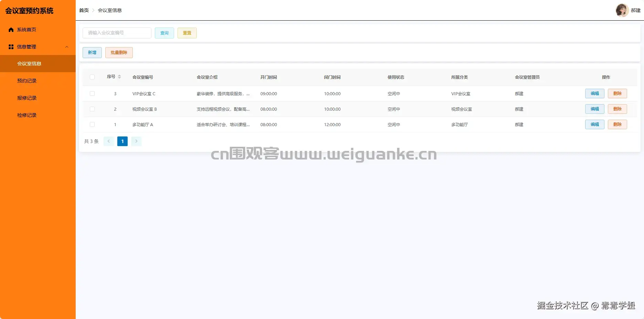Sort the table by 序号 column

(x=119, y=77)
